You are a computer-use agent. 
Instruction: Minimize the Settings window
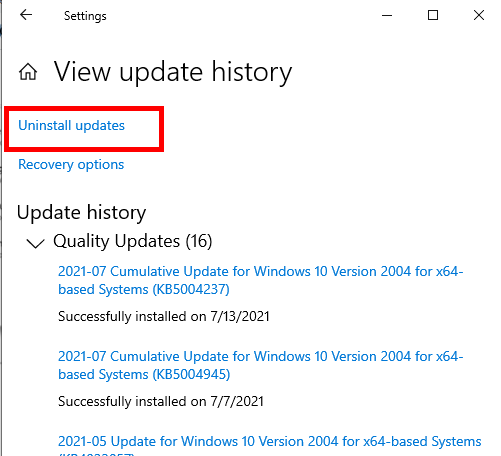point(387,15)
